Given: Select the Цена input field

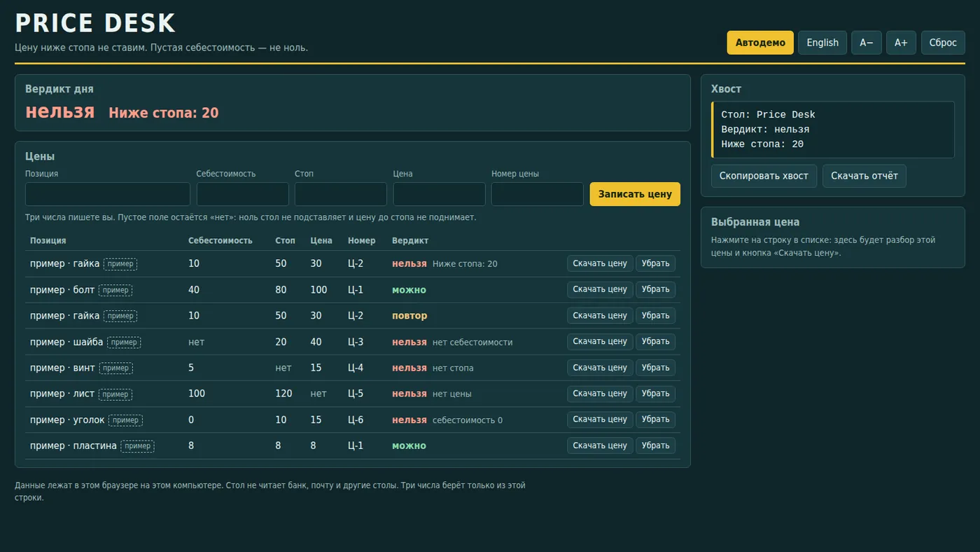Looking at the screenshot, I should click(x=440, y=194).
